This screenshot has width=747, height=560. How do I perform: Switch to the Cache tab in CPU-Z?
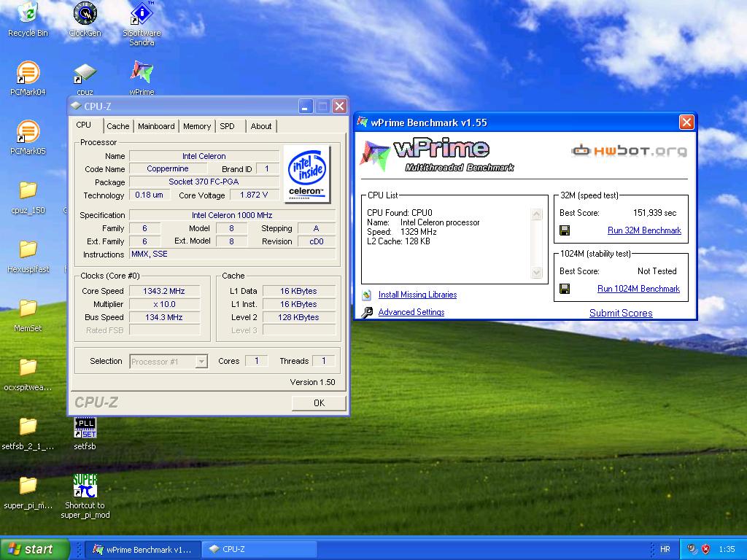[x=117, y=126]
